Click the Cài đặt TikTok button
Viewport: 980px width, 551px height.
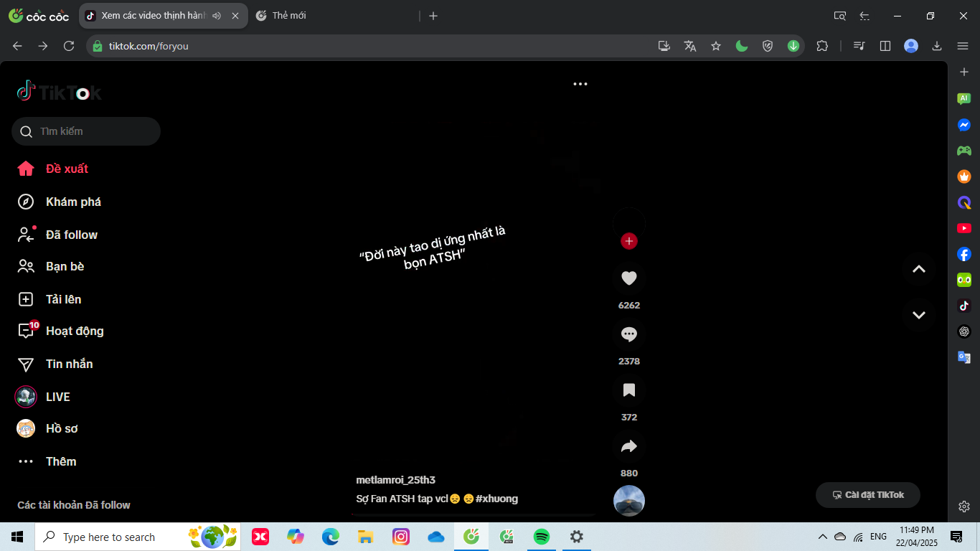point(867,495)
